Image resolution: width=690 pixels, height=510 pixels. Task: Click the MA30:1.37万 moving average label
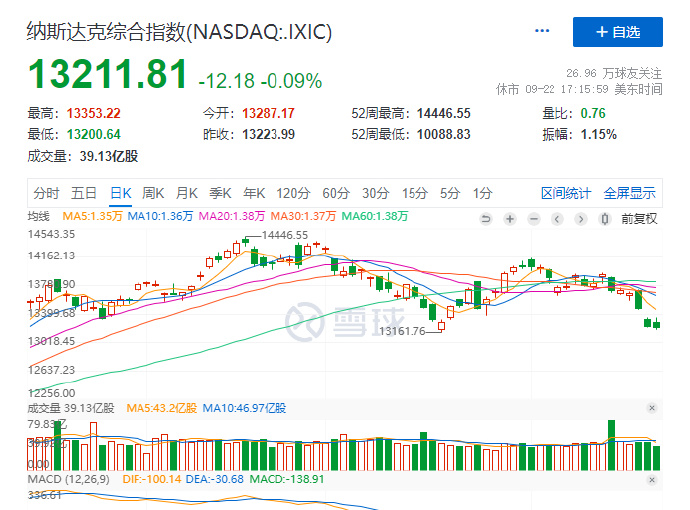pyautogui.click(x=303, y=216)
